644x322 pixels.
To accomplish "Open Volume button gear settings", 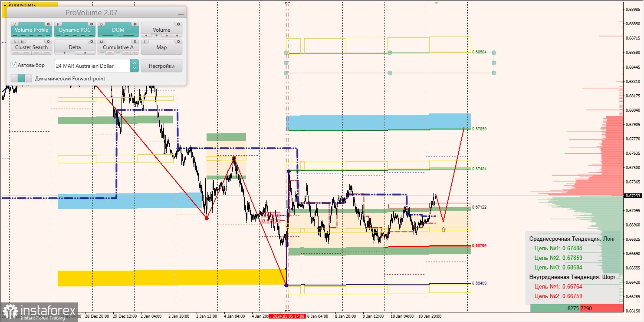I will tap(178, 24).
